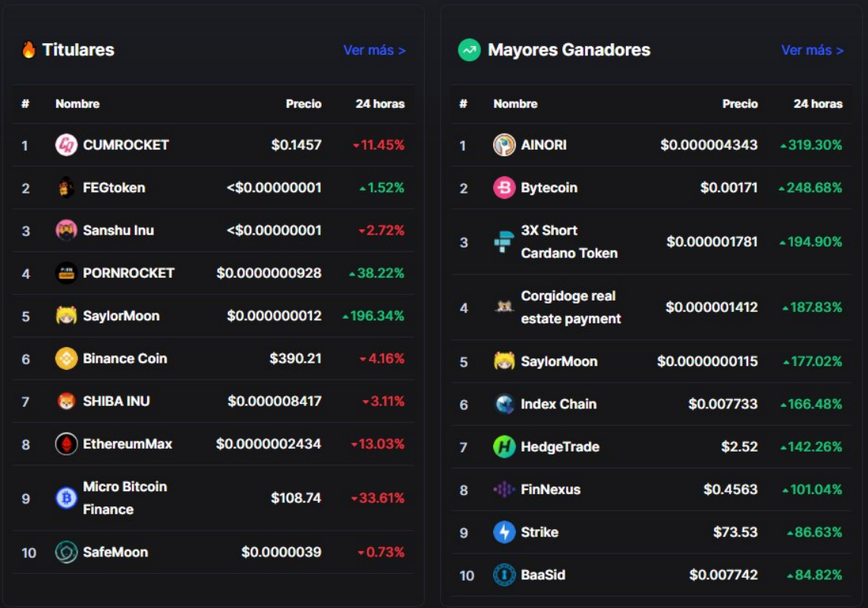Open the Strike coin name

[x=539, y=532]
